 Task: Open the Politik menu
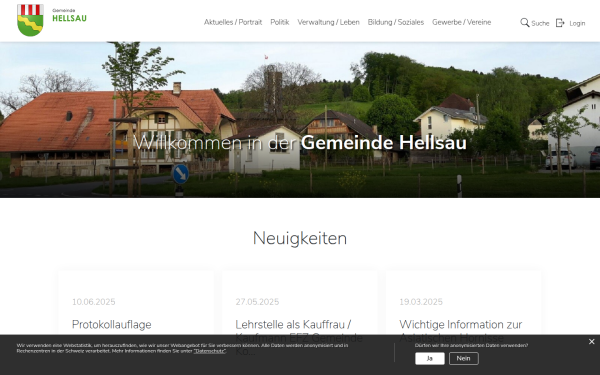point(280,22)
